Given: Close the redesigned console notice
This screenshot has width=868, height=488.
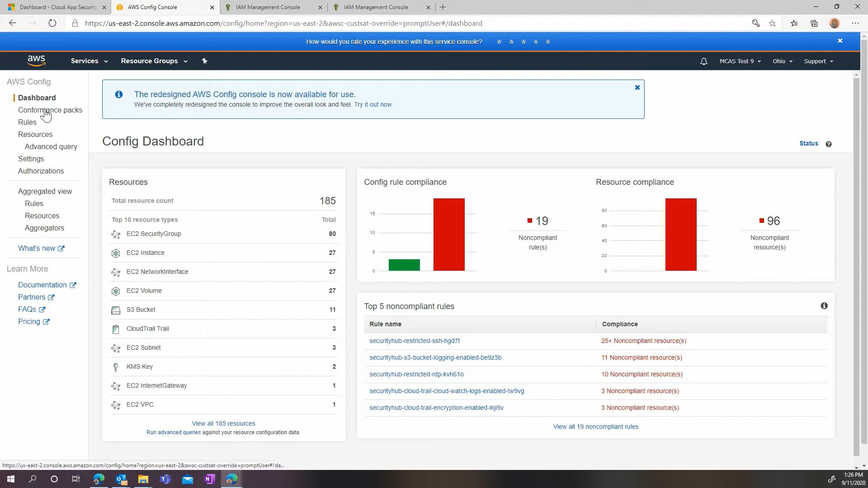Looking at the screenshot, I should coord(637,88).
